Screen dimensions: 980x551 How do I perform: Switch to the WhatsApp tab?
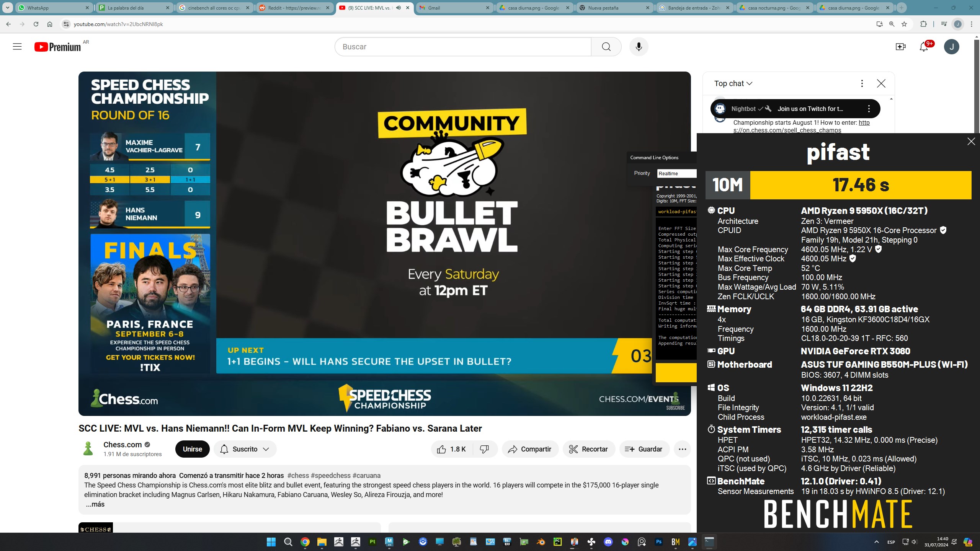[x=54, y=8]
